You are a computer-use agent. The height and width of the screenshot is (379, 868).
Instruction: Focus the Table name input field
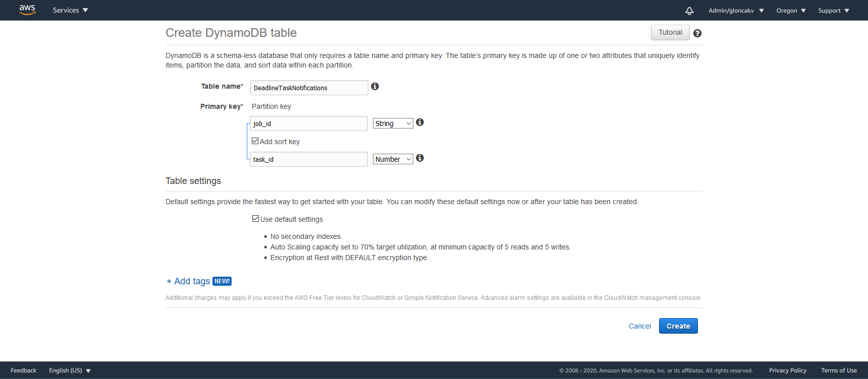[309, 88]
